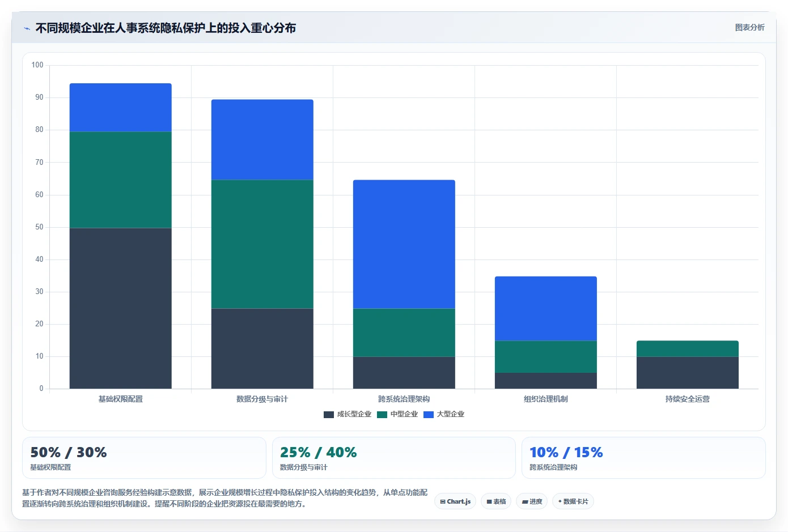This screenshot has height=532, width=788.
Task: Click the blue segment of 基础权限配置 bar
Action: click(x=121, y=108)
